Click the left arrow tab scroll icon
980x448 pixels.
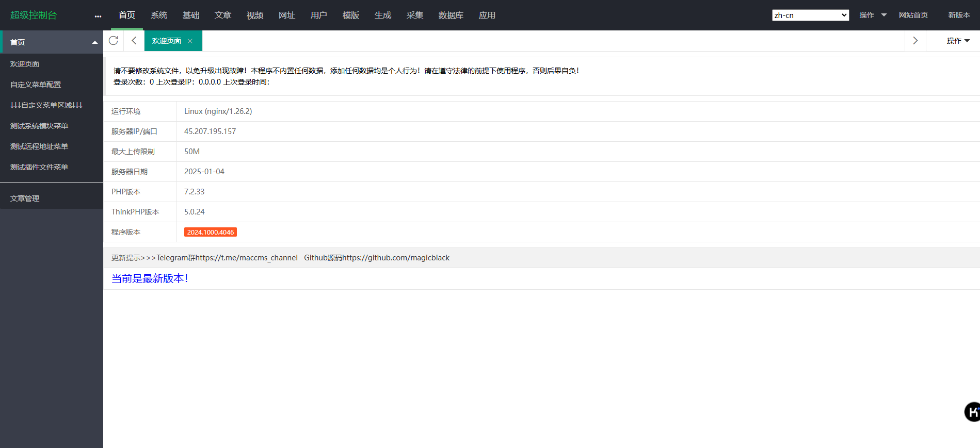134,41
